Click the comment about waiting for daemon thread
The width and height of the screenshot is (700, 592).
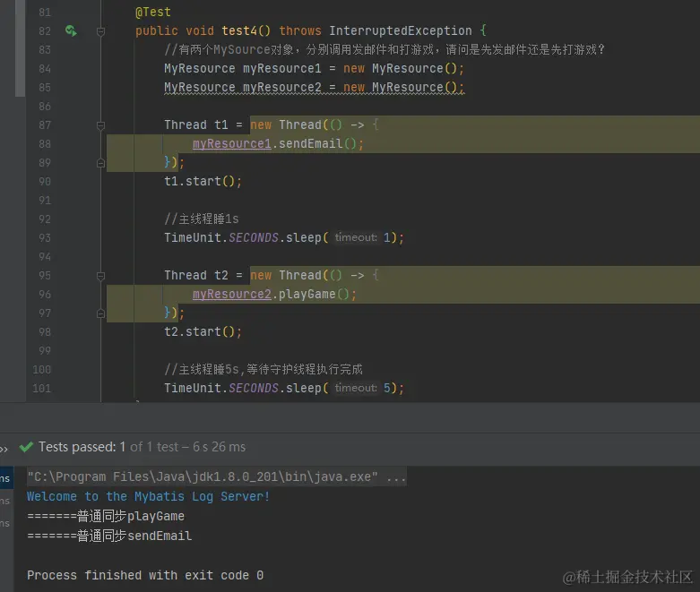[x=264, y=369]
